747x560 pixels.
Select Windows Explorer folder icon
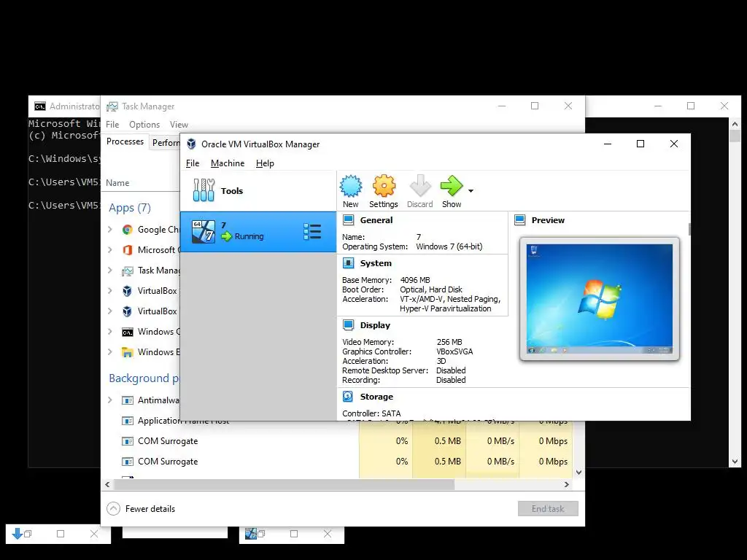click(x=127, y=352)
